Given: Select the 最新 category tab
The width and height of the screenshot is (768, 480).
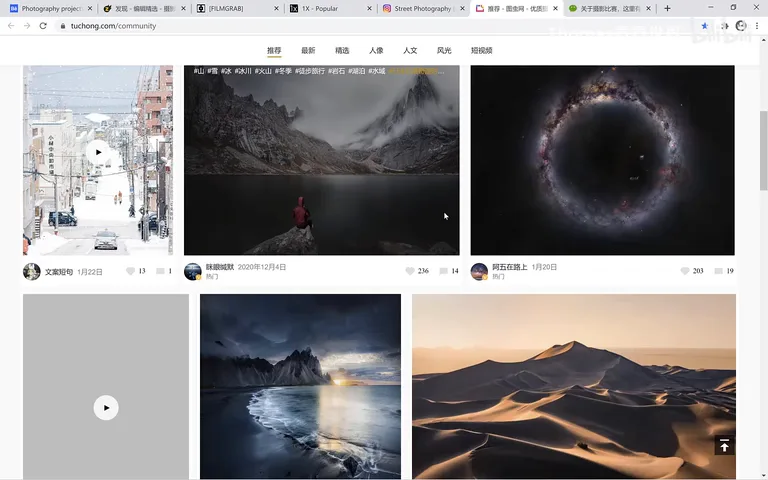Looking at the screenshot, I should (308, 50).
